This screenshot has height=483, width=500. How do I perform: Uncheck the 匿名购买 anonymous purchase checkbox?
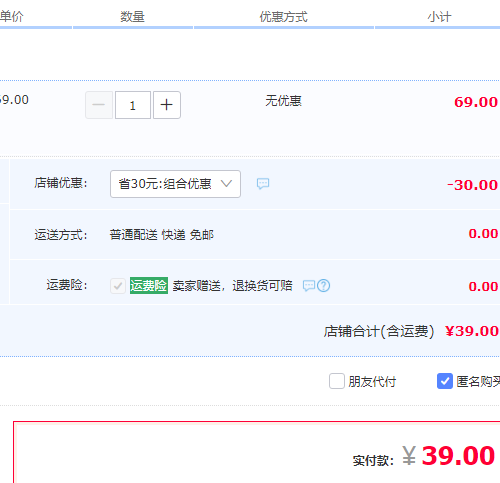pos(445,381)
